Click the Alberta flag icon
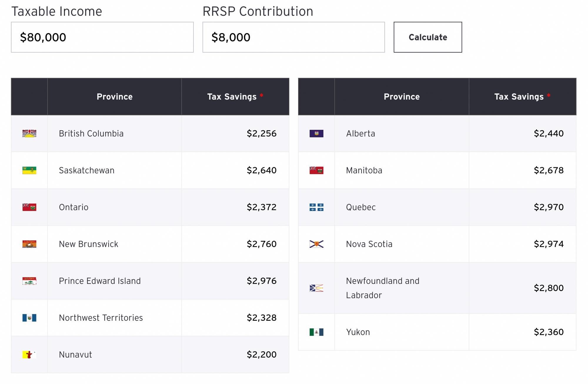This screenshot has width=588, height=384. [316, 134]
